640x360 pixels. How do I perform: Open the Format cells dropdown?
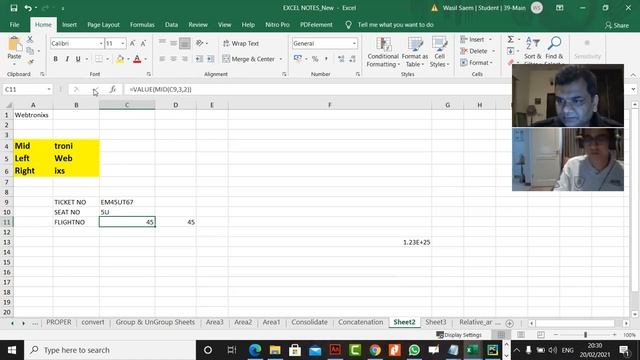(491, 62)
